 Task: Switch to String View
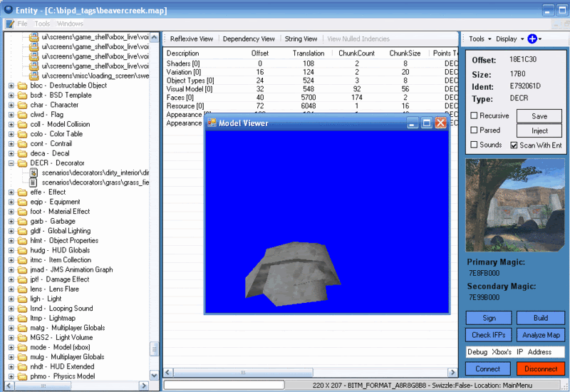[301, 39]
